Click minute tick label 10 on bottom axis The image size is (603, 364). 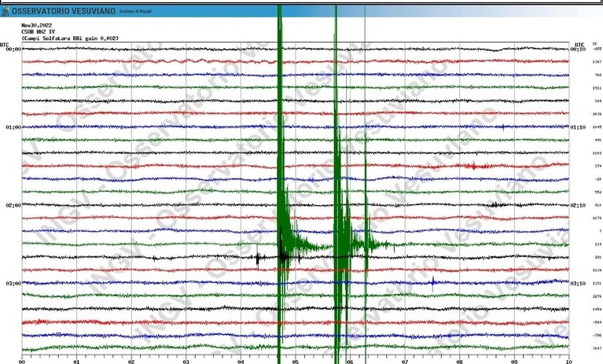(x=568, y=362)
